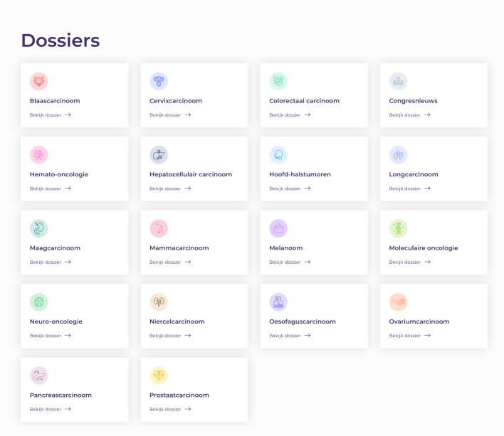Click the Mammacarcinoom breast icon
The height and width of the screenshot is (436, 504).
[159, 228]
